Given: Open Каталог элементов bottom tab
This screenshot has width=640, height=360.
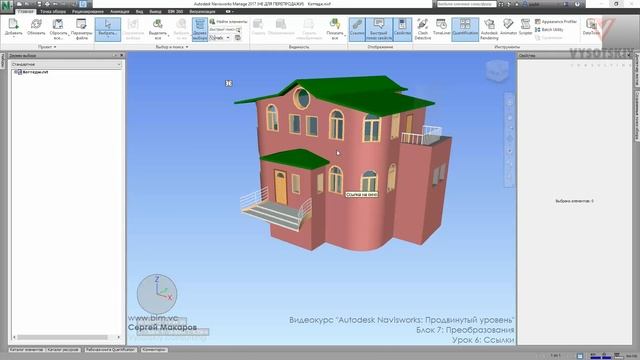Looking at the screenshot, I should click(x=26, y=350).
